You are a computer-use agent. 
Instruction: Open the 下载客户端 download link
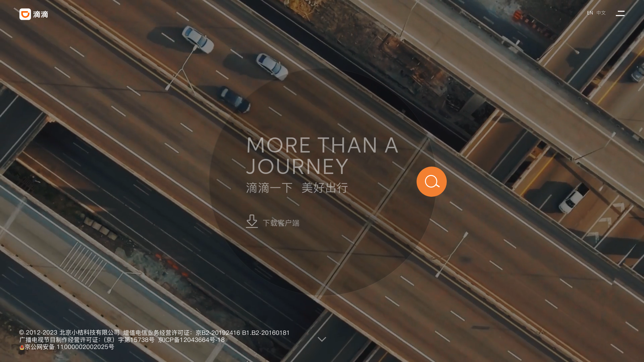(x=281, y=223)
